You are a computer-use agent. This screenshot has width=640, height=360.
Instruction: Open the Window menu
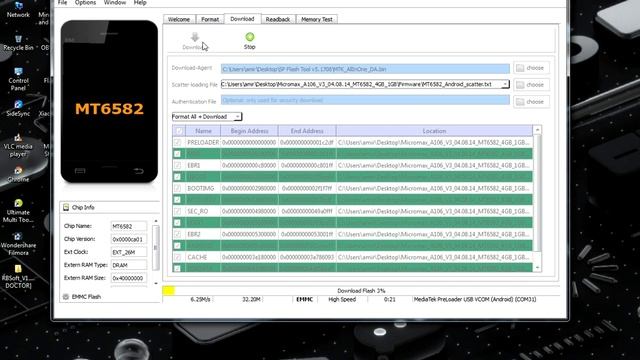point(115,3)
